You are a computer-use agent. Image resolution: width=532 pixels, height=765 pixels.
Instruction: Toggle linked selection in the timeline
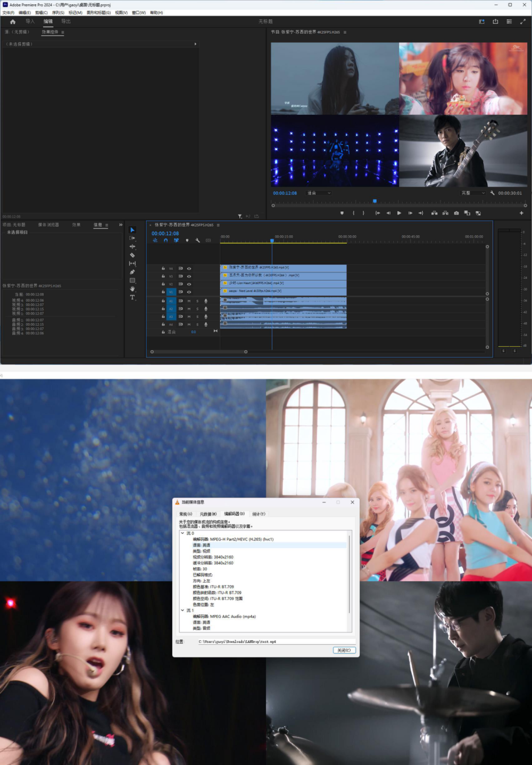tap(176, 241)
